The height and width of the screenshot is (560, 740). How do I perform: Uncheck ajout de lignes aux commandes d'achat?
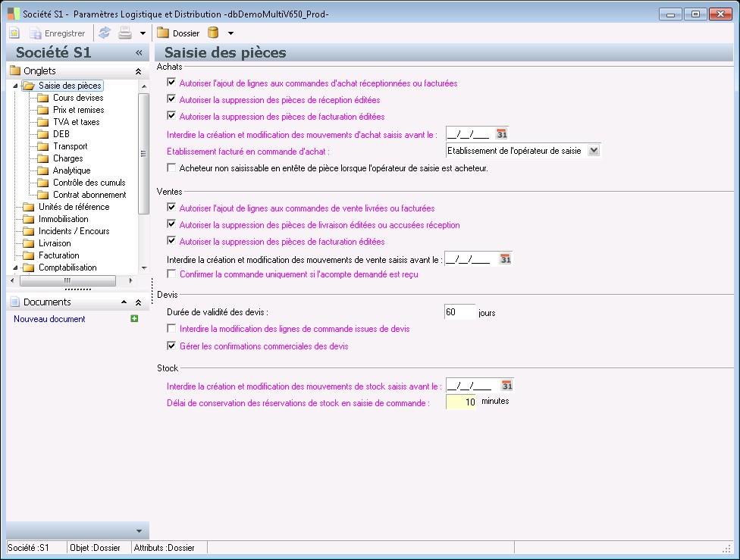pos(171,83)
